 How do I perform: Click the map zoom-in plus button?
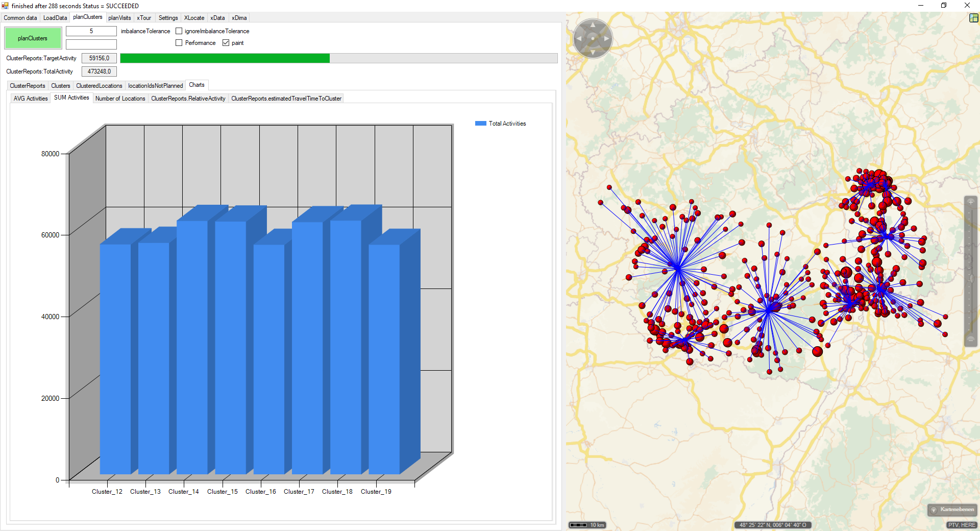[x=971, y=202]
